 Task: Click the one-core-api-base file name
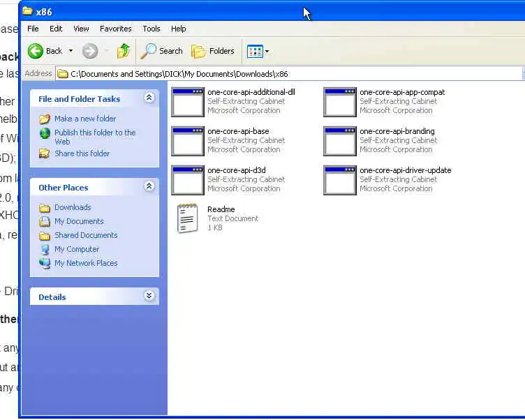[x=238, y=132]
